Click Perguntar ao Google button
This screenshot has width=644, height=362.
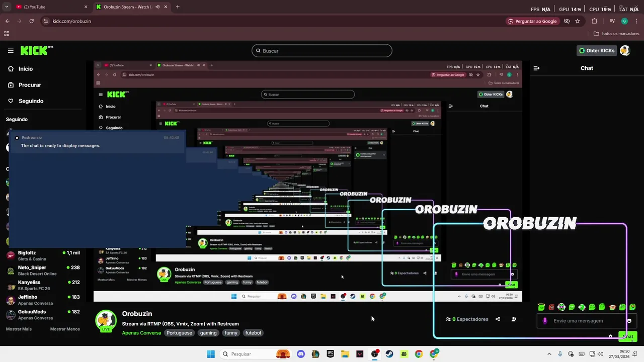[x=532, y=21]
